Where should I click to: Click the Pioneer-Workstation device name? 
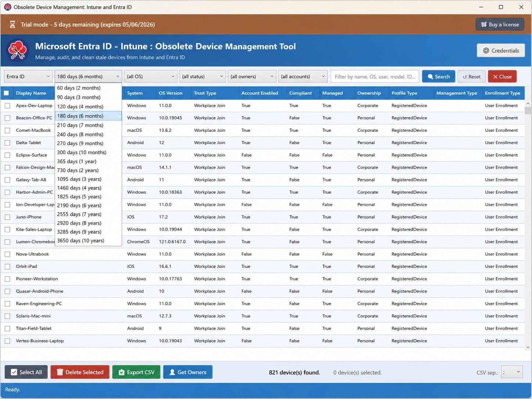(37, 279)
